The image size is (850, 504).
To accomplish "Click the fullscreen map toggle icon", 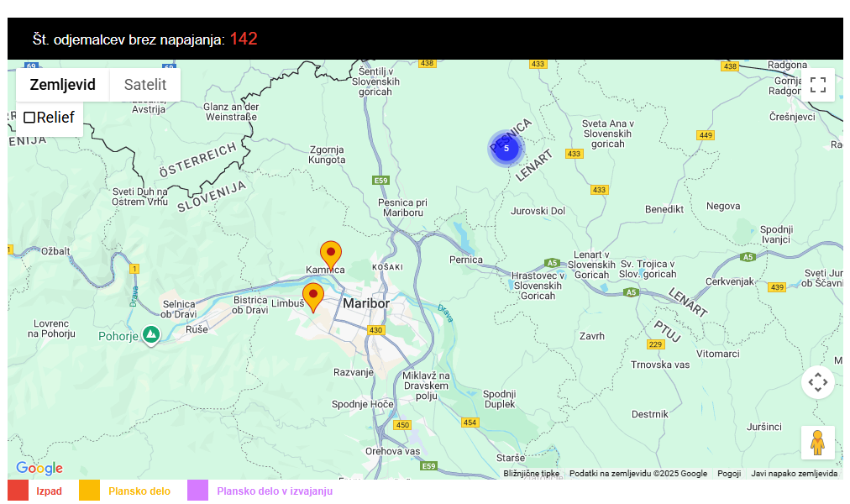I will click(x=817, y=85).
